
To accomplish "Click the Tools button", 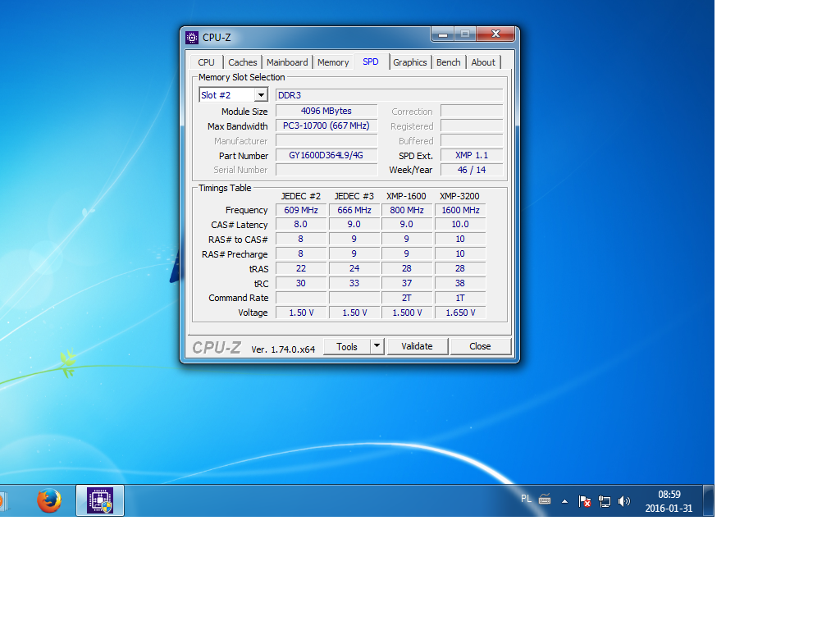I will (x=347, y=347).
